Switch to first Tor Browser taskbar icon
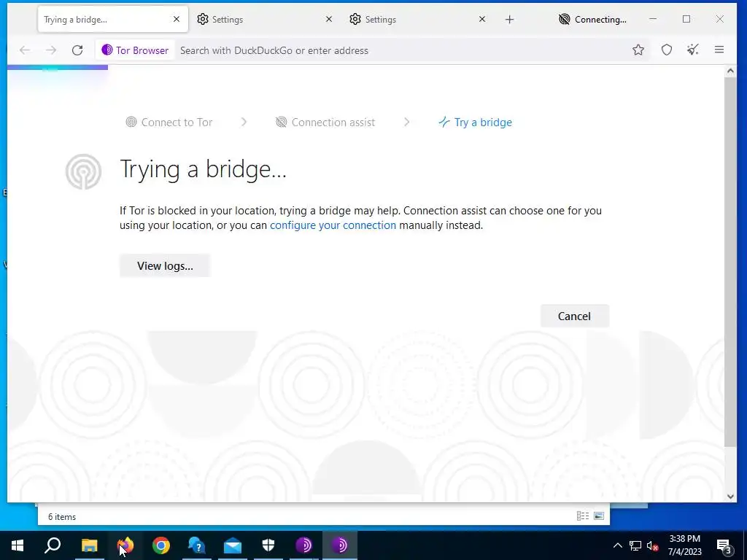 304,545
